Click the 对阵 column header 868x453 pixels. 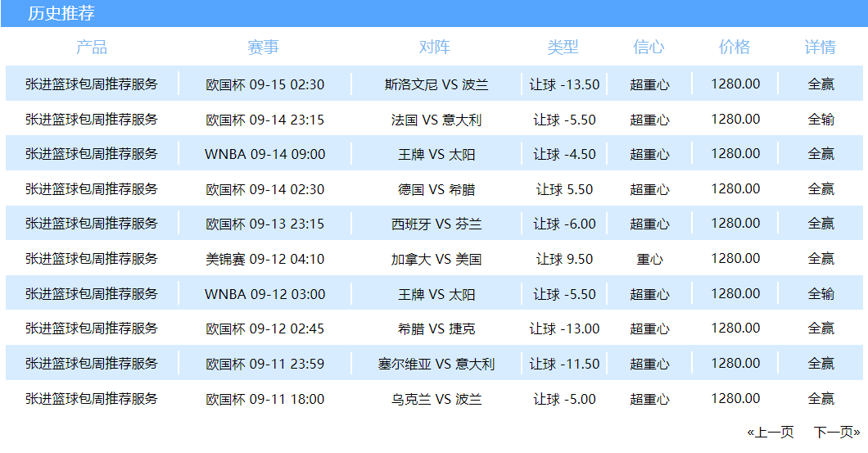435,48
